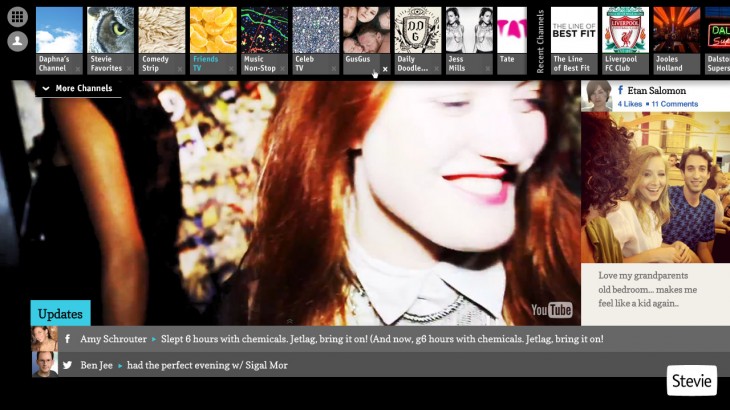Play the Music Non-Stop channel
Image resolution: width=730 pixels, height=410 pixels.
pyautogui.click(x=264, y=39)
